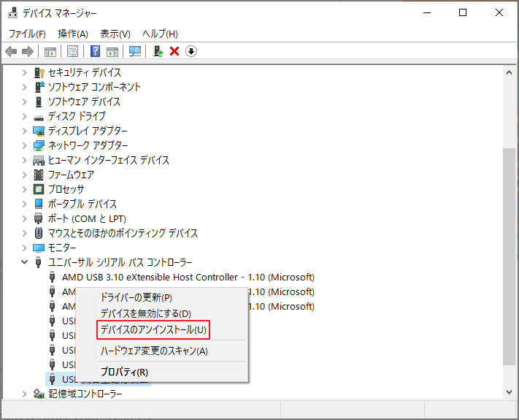Expand the 記憶域コントローラー node
The width and height of the screenshot is (519, 420).
(25, 394)
